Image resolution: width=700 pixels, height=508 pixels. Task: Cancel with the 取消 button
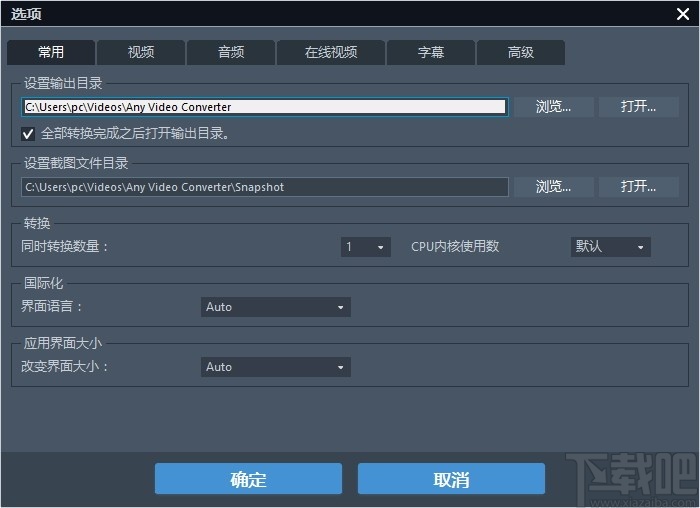pos(451,479)
